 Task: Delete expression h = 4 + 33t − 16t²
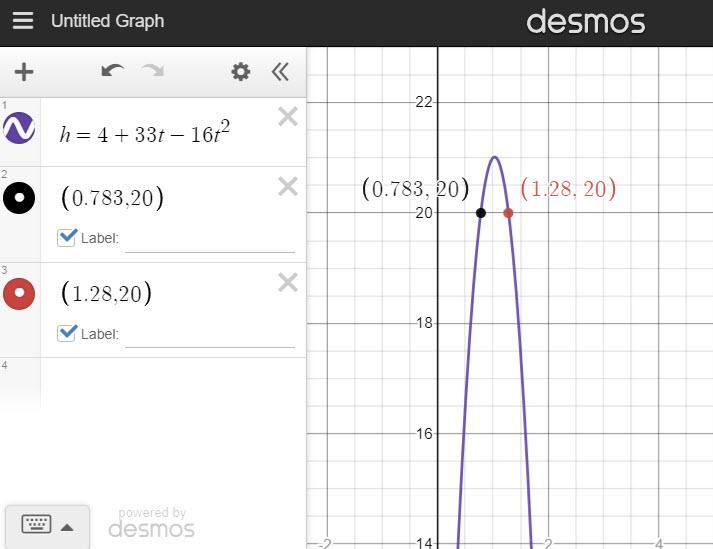(288, 116)
